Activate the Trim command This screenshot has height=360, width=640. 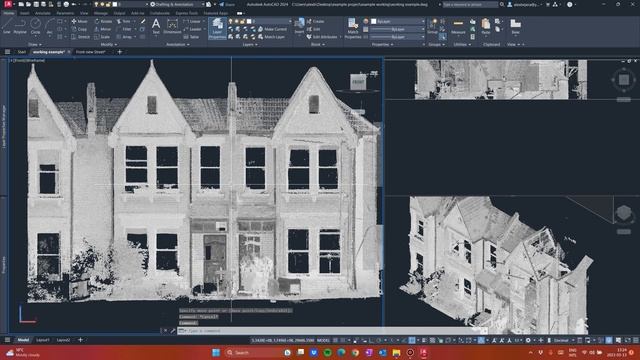[x=124, y=21]
